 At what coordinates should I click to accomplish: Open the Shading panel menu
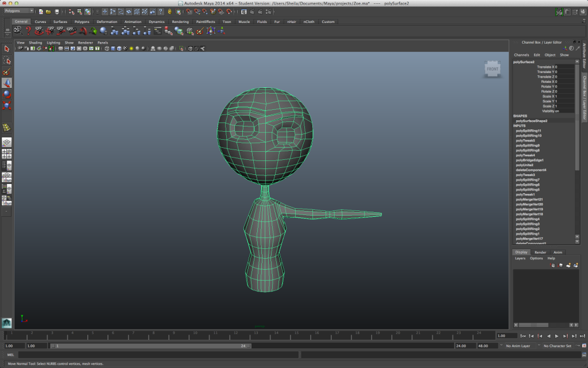click(x=35, y=43)
